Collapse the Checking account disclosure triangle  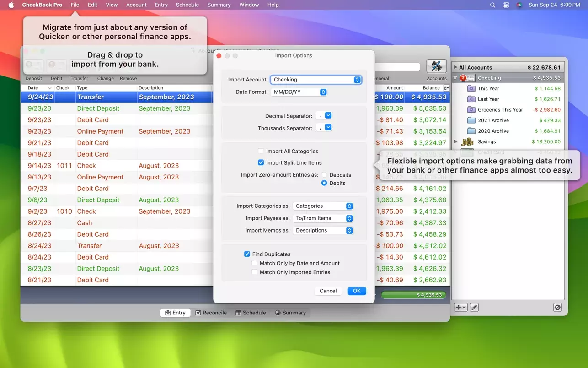click(x=455, y=78)
